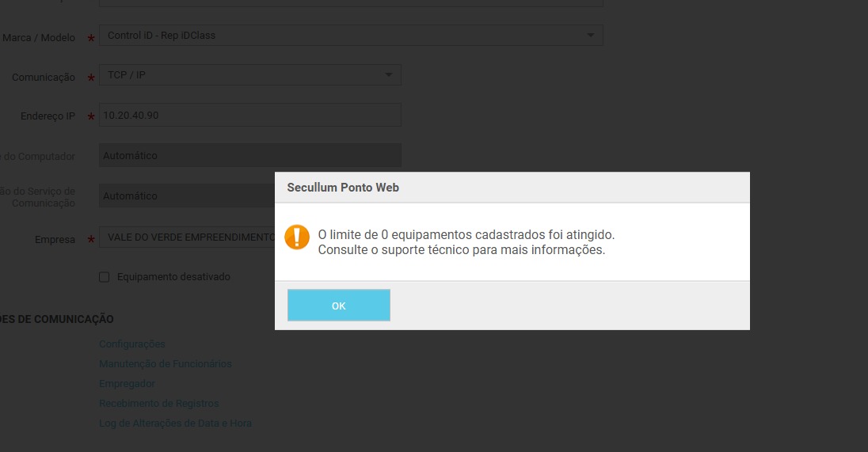Click the Marca / Modelo field label
Viewport: 868px width, 452px height.
click(39, 38)
